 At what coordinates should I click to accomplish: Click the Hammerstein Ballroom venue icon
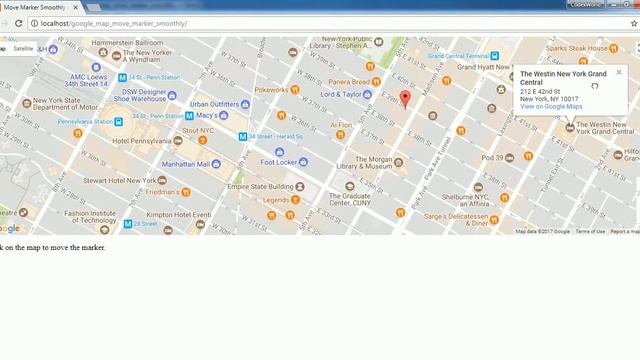tap(103, 52)
